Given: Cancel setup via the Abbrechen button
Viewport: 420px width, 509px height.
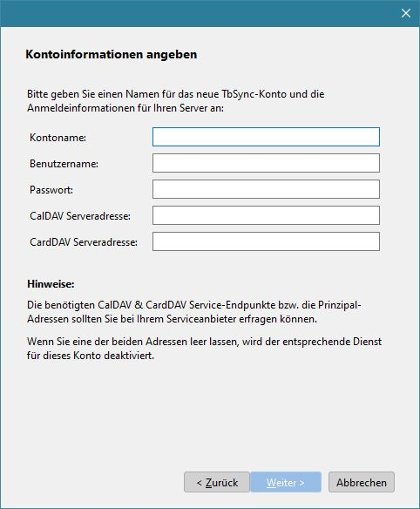Looking at the screenshot, I should coord(362,482).
